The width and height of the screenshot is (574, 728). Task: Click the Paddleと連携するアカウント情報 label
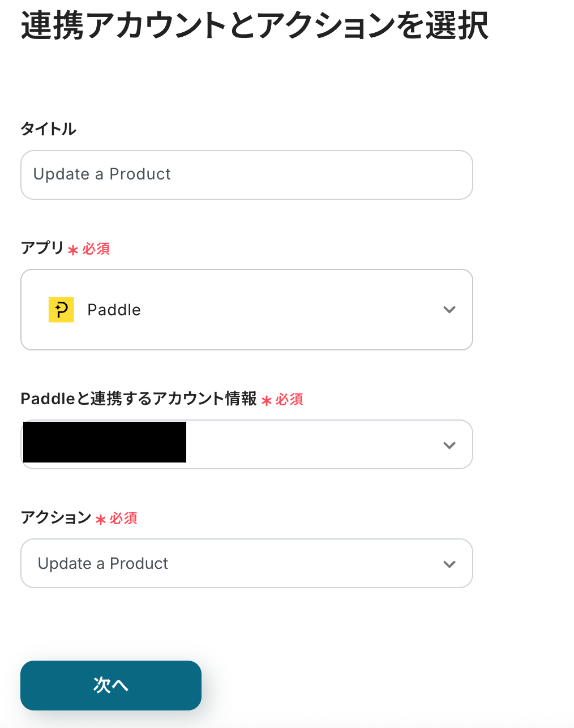[139, 399]
